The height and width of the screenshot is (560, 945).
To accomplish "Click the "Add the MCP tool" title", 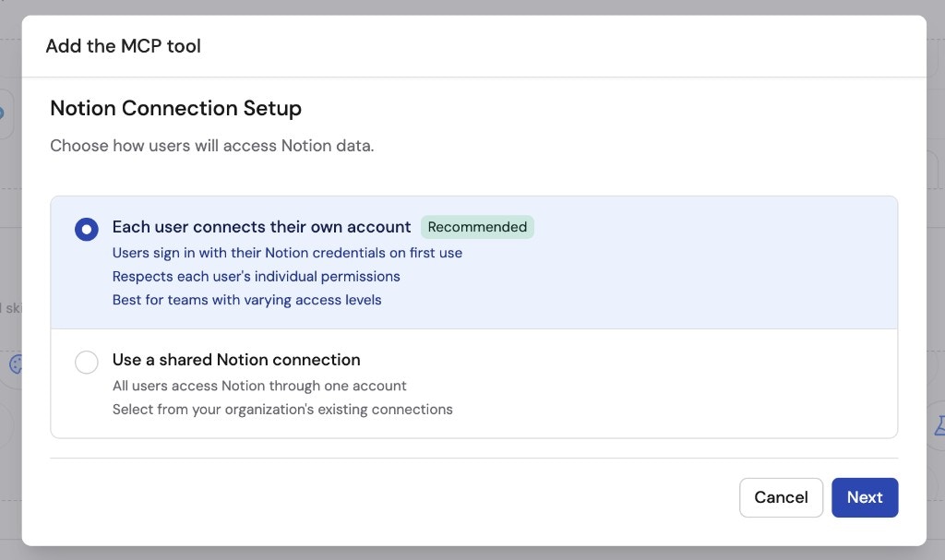I will coord(123,45).
